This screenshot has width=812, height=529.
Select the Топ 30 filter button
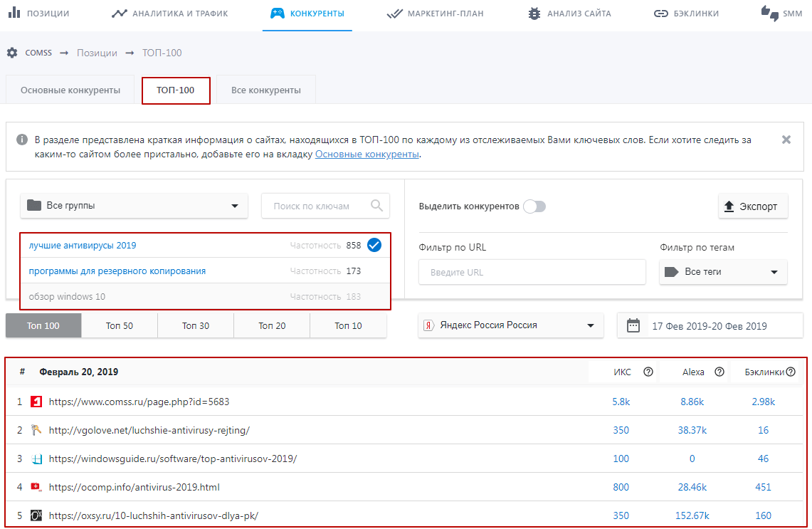coord(196,325)
